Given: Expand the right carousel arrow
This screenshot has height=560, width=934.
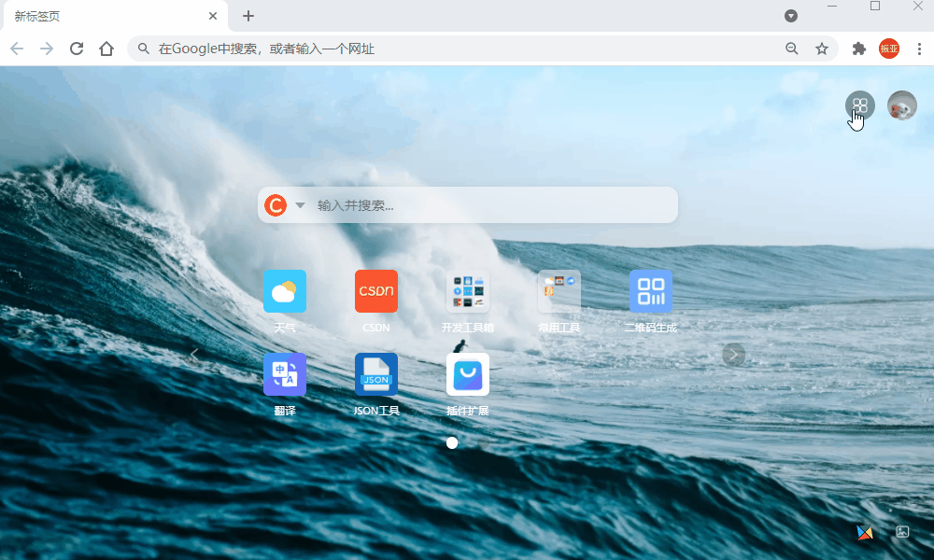Looking at the screenshot, I should [x=734, y=355].
